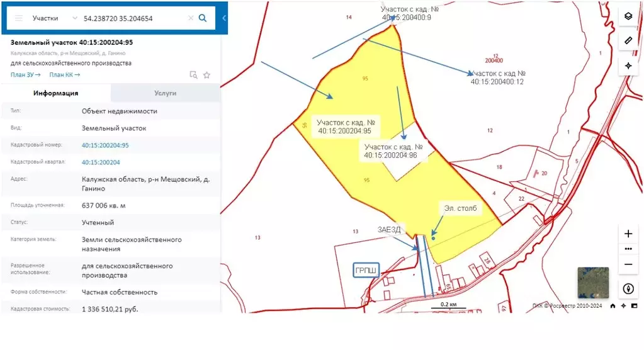The height and width of the screenshot is (350, 644).
Task: Click the coordinates search input field
Action: 132,18
